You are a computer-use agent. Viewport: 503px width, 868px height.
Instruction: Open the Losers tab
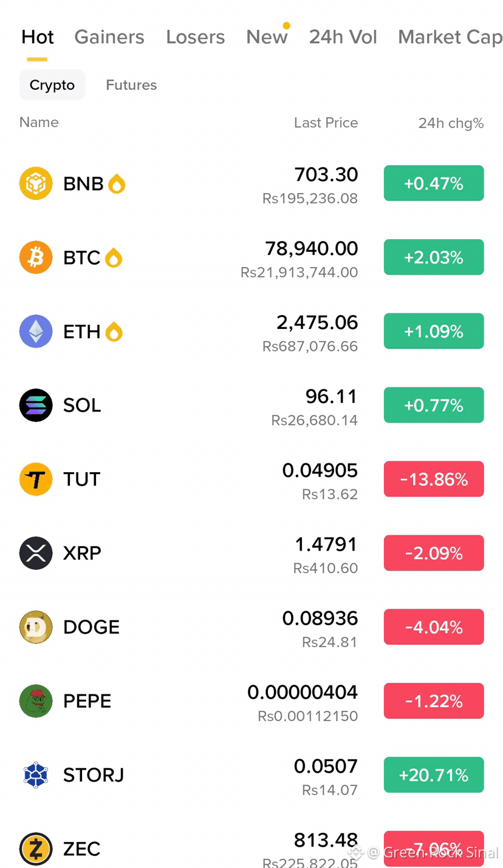pos(196,37)
